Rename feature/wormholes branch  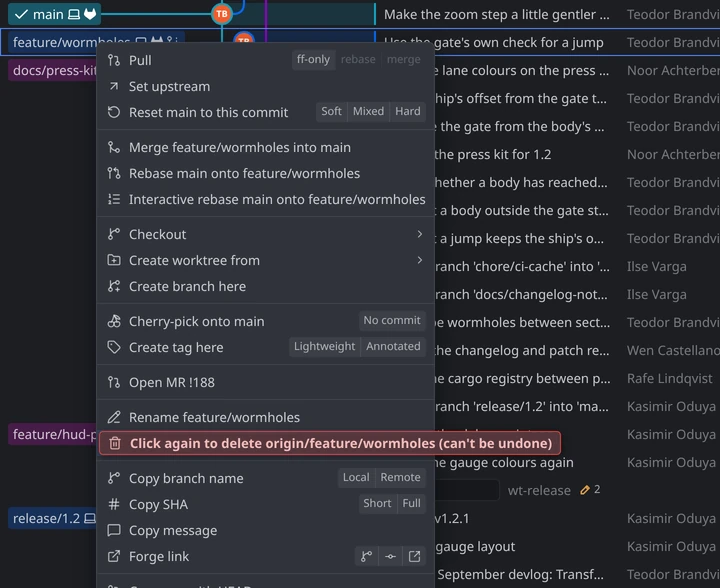pos(266,417)
